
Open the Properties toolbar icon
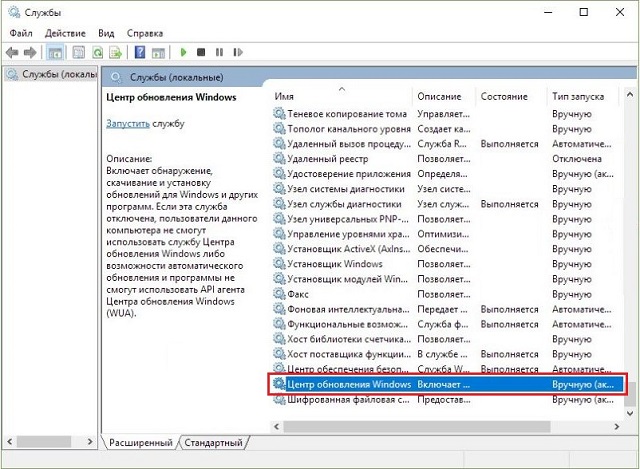point(78,52)
